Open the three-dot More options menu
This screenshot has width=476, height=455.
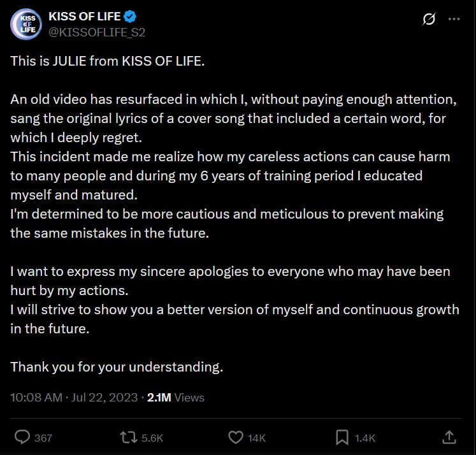click(x=454, y=19)
